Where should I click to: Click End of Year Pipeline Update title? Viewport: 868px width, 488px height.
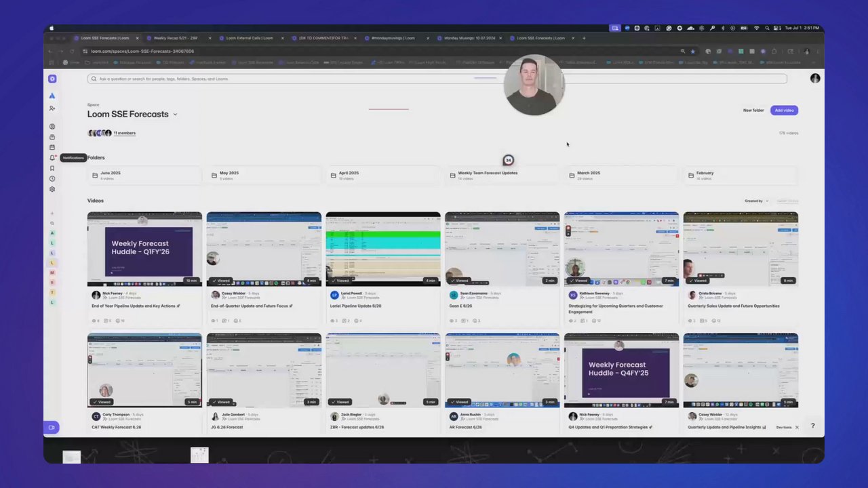coord(136,306)
